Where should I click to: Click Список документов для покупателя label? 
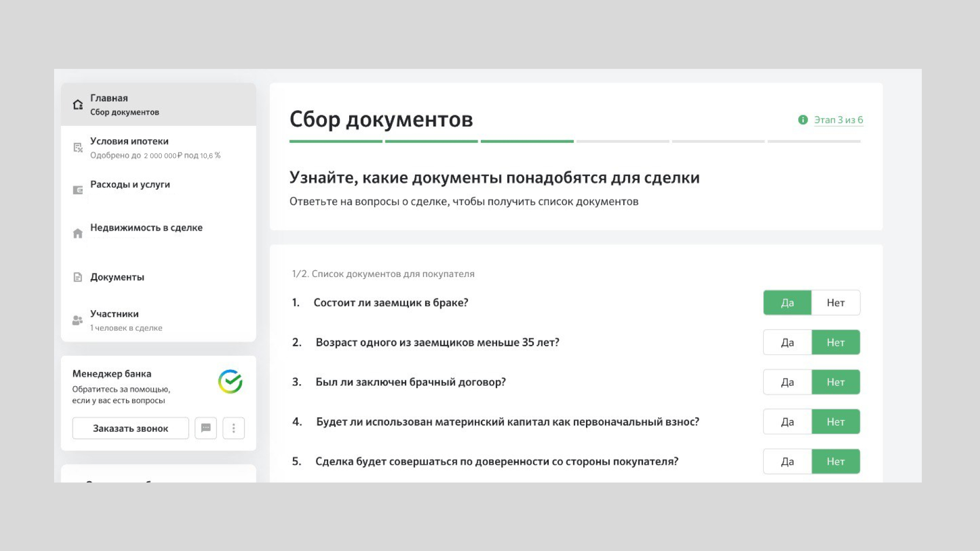coord(393,274)
